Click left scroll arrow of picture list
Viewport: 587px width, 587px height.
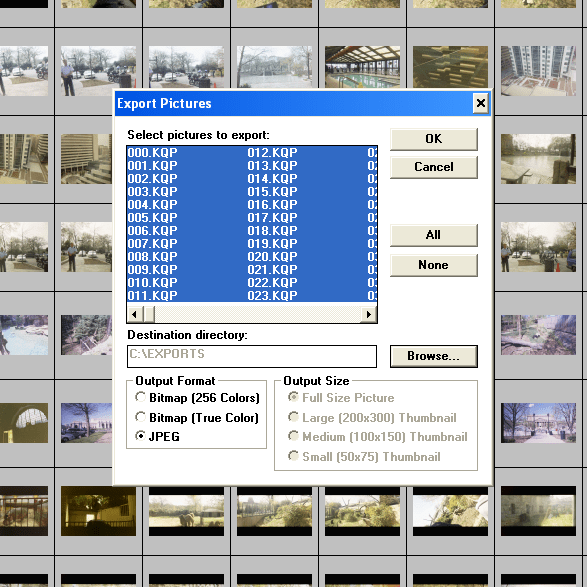135,314
